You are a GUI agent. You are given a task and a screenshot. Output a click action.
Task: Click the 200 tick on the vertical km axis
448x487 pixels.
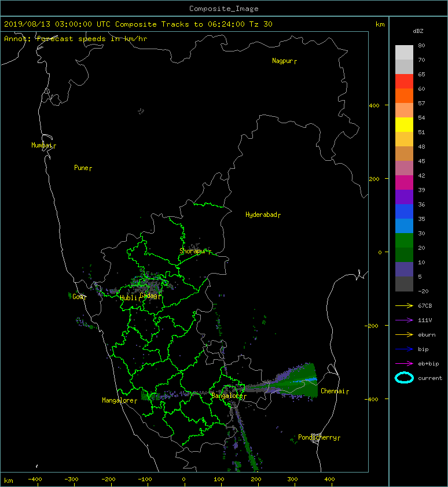point(374,179)
